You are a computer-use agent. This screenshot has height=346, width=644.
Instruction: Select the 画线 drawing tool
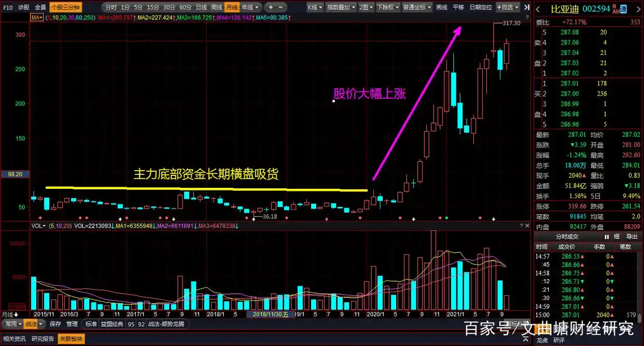tap(442, 7)
